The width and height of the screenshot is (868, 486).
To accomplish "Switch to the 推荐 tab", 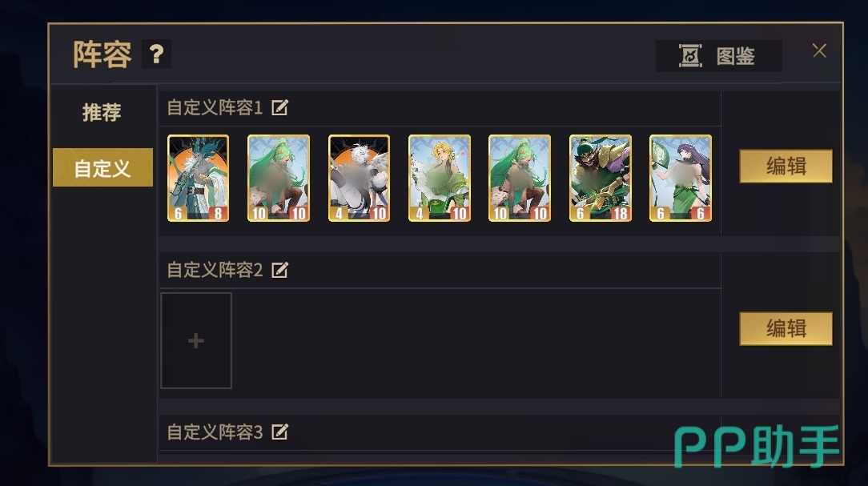I will coord(102,112).
